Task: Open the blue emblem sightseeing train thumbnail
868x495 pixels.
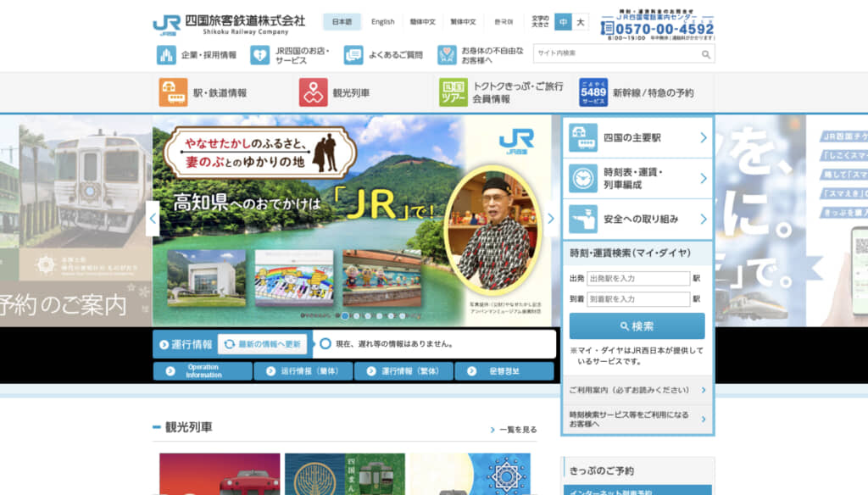Action: (470, 474)
